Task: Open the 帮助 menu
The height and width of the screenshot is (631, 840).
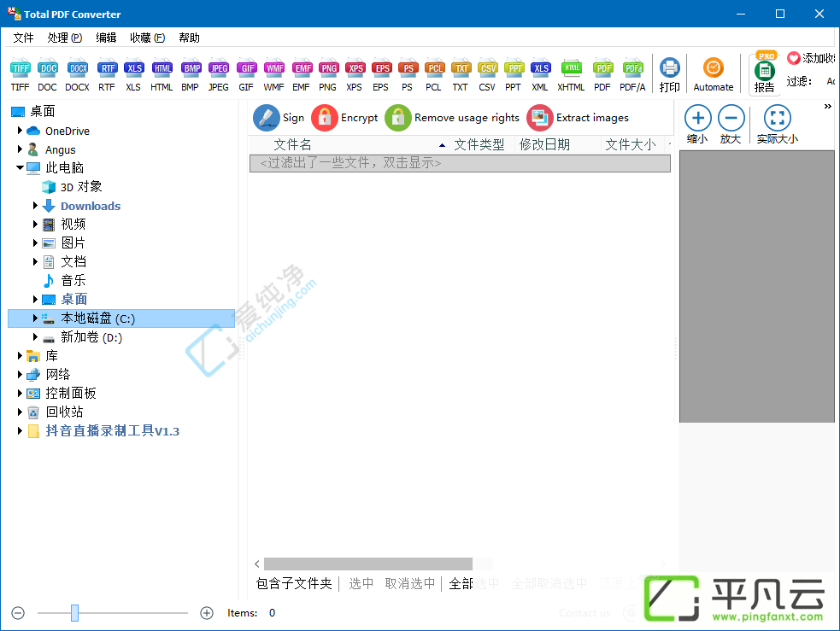Action: tap(189, 38)
